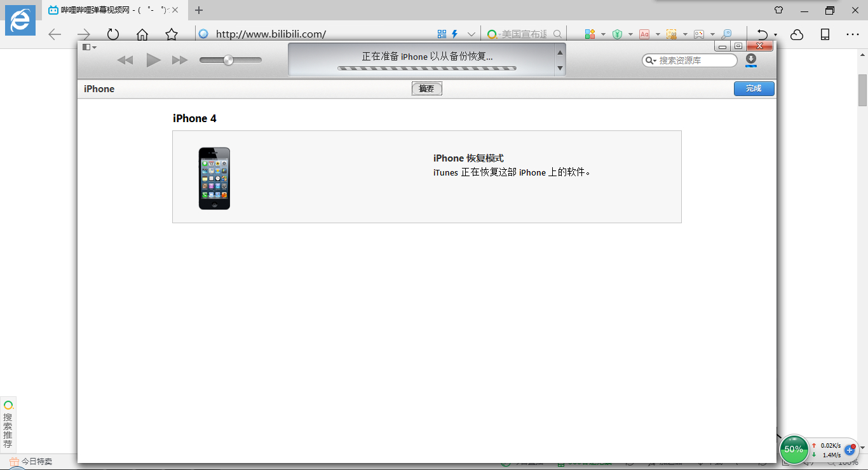This screenshot has width=868, height=470.
Task: Click the restore progress bar in iTunes
Action: (x=427, y=68)
